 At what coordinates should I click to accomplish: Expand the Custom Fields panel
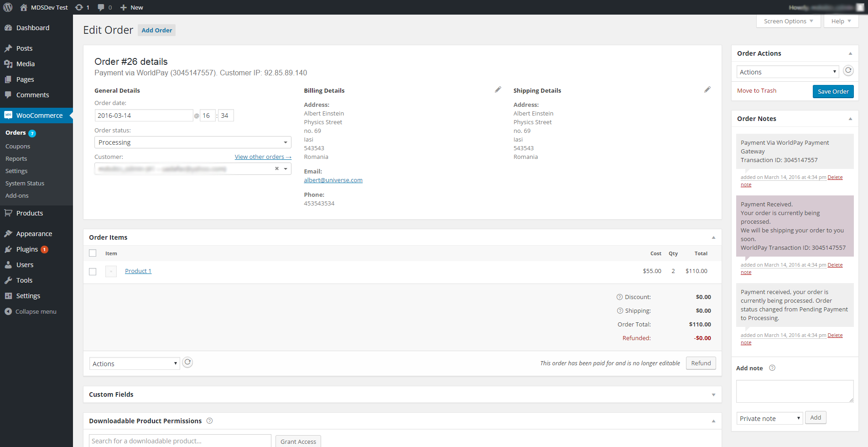click(713, 395)
